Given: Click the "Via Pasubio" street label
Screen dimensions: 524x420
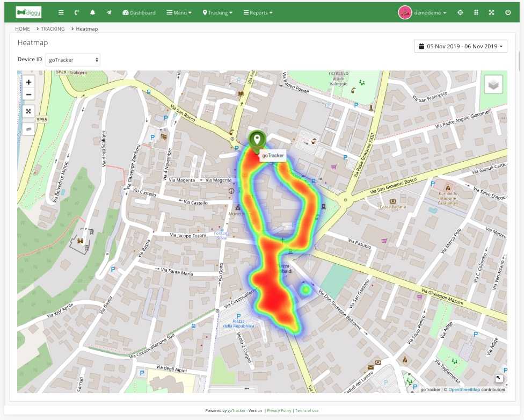Looking at the screenshot, I should (x=360, y=243).
